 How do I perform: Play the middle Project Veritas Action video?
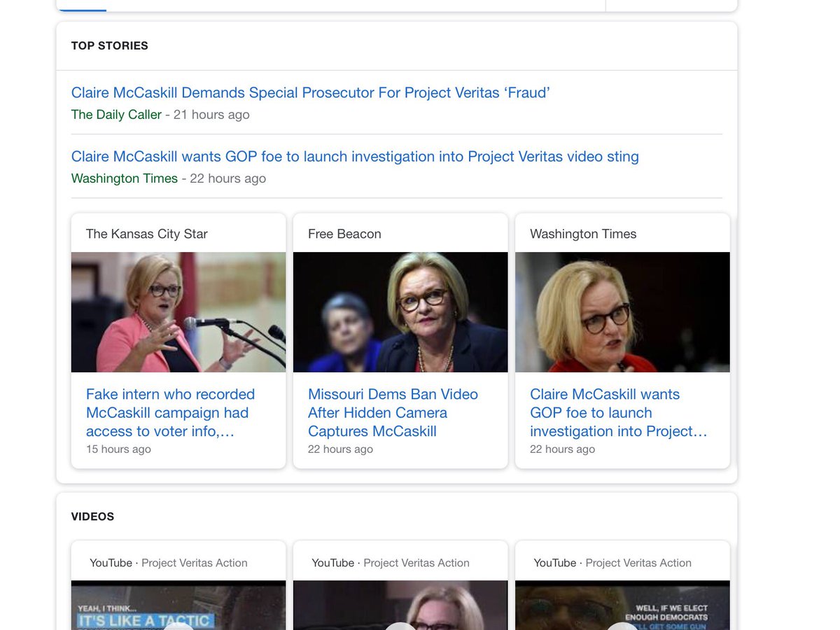coord(400,605)
